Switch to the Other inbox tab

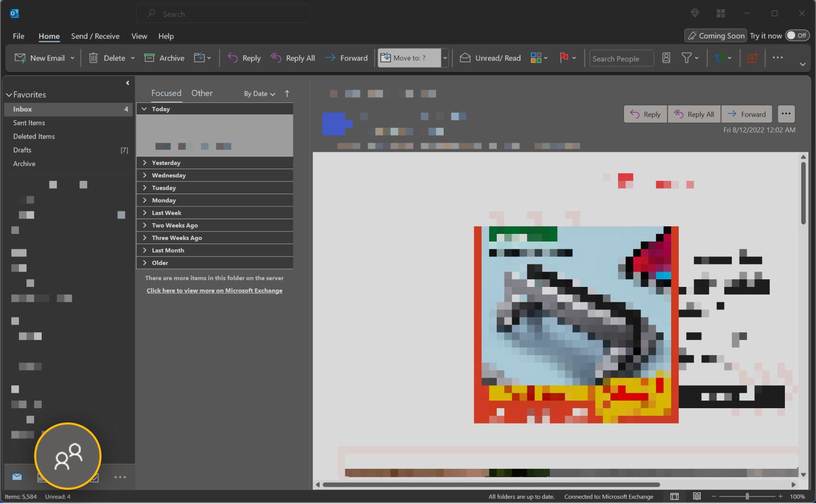[x=202, y=93]
